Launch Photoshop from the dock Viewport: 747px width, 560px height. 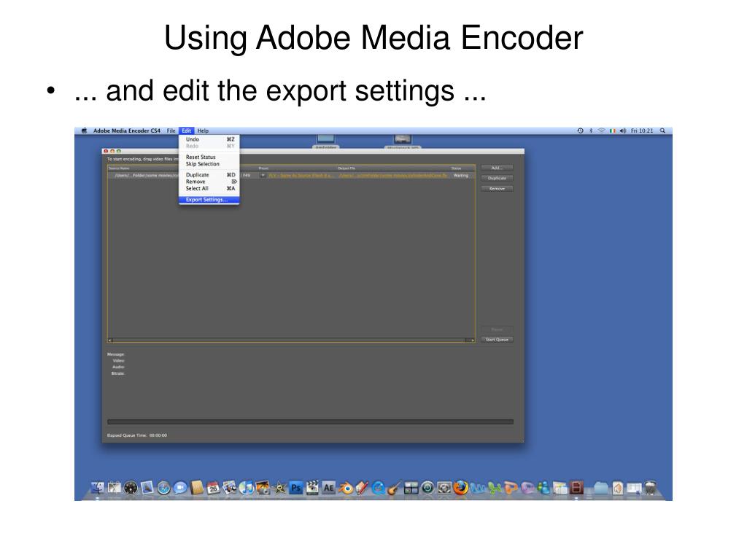coord(296,488)
